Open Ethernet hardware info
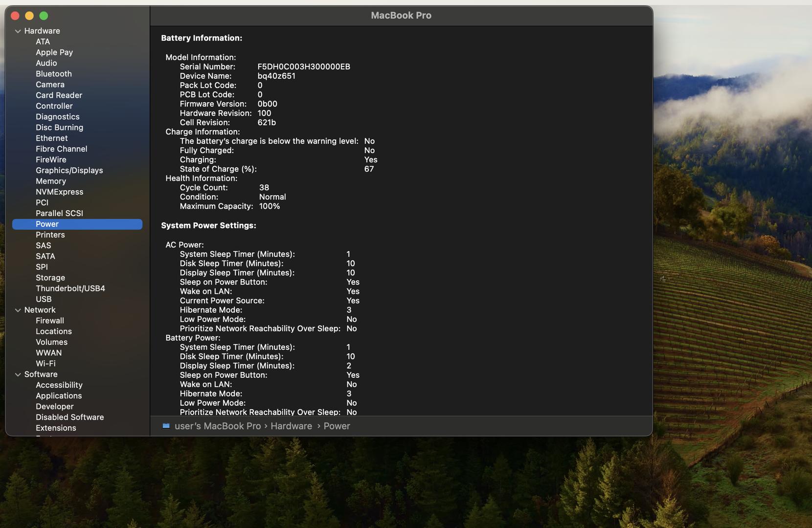The height and width of the screenshot is (528, 812). click(52, 138)
